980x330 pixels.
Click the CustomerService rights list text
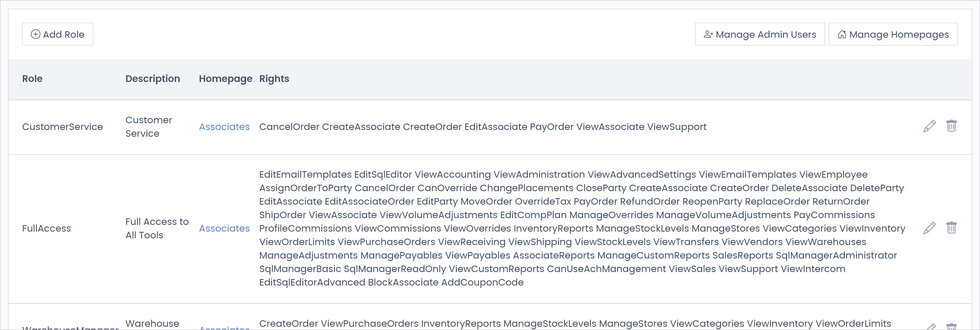[482, 127]
